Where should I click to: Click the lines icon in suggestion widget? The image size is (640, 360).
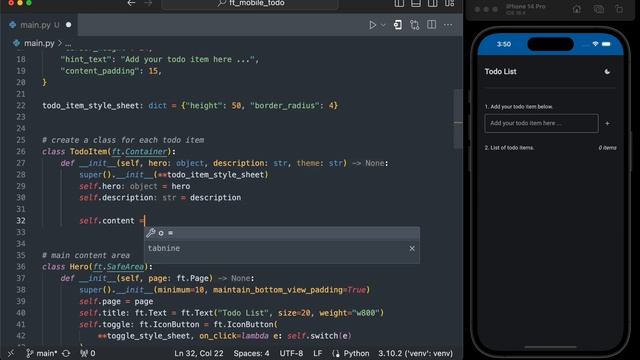tap(171, 233)
